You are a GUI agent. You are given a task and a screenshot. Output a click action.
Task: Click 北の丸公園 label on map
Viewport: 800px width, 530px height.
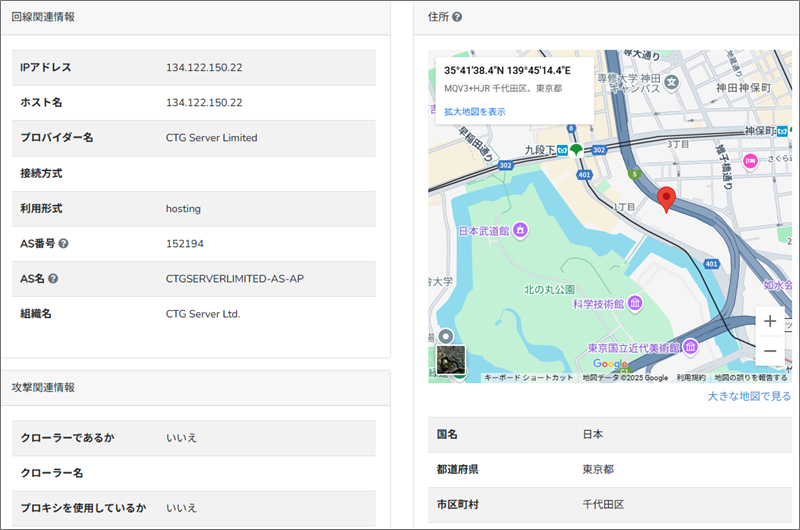(x=549, y=289)
